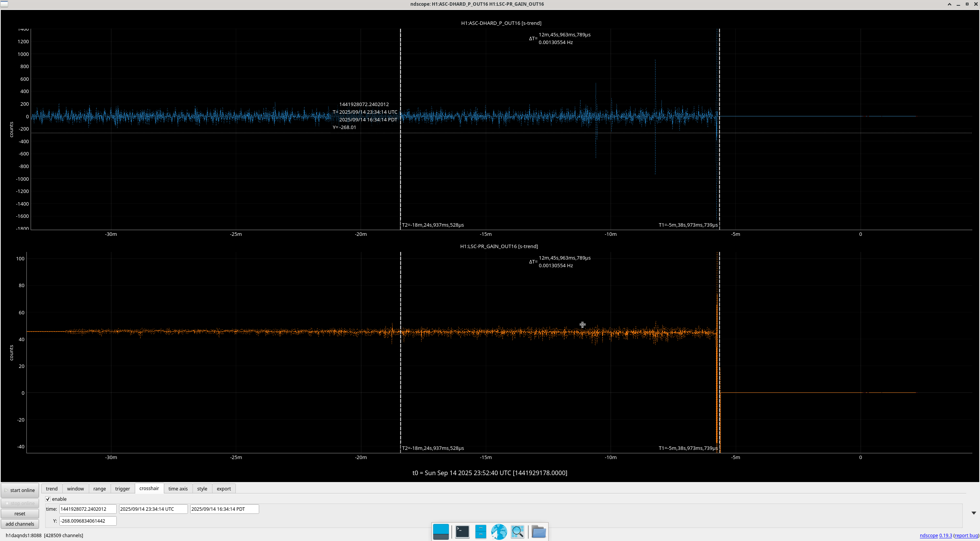980x541 pixels.
Task: Open the report bug link
Action: [x=966, y=535]
